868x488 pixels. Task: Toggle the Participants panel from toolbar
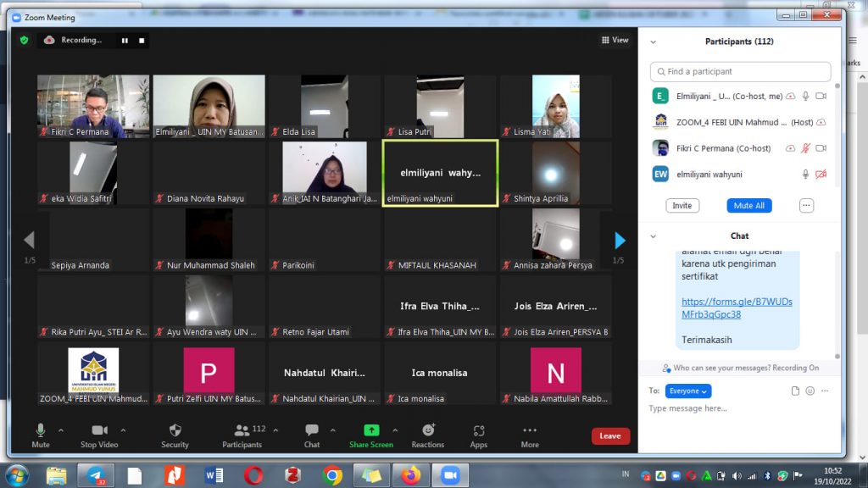(x=242, y=430)
